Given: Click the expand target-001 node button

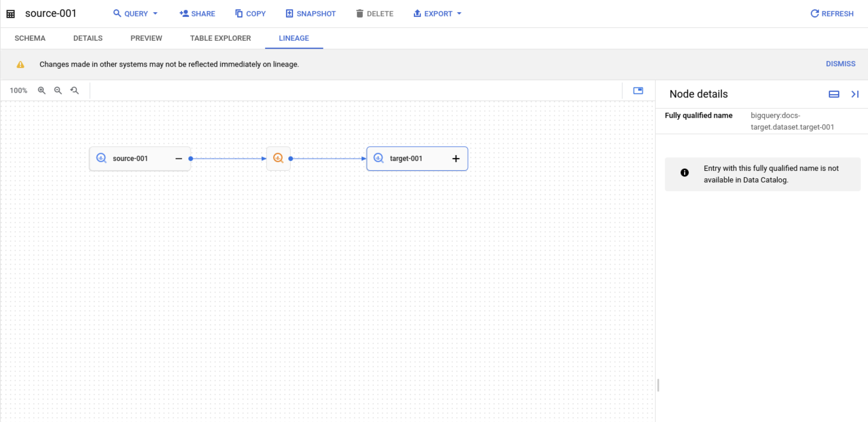Looking at the screenshot, I should pos(456,159).
